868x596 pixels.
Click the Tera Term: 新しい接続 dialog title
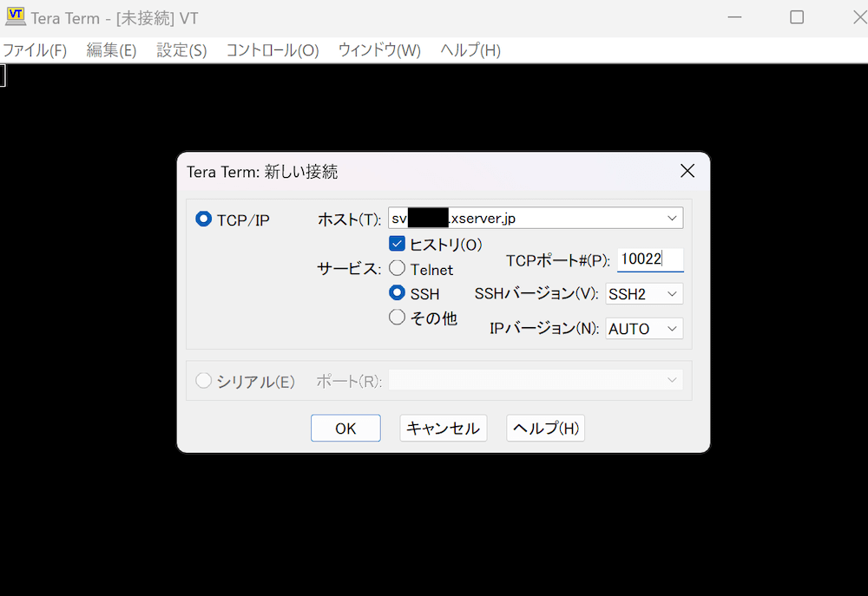click(262, 172)
